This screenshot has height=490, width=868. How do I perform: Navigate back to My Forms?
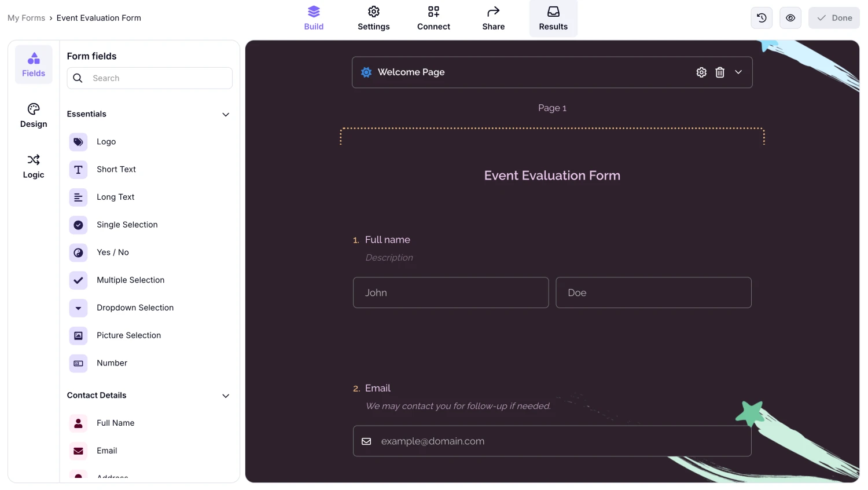[26, 17]
